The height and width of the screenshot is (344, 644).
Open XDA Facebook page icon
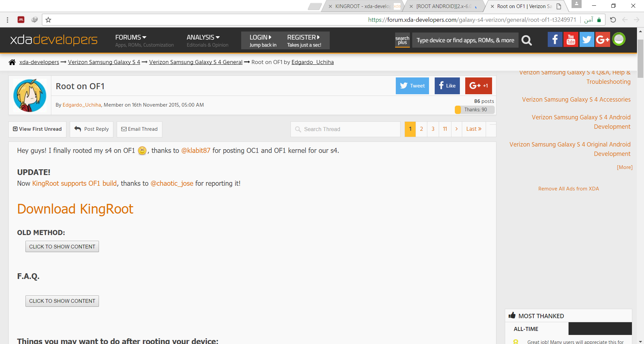pyautogui.click(x=555, y=40)
